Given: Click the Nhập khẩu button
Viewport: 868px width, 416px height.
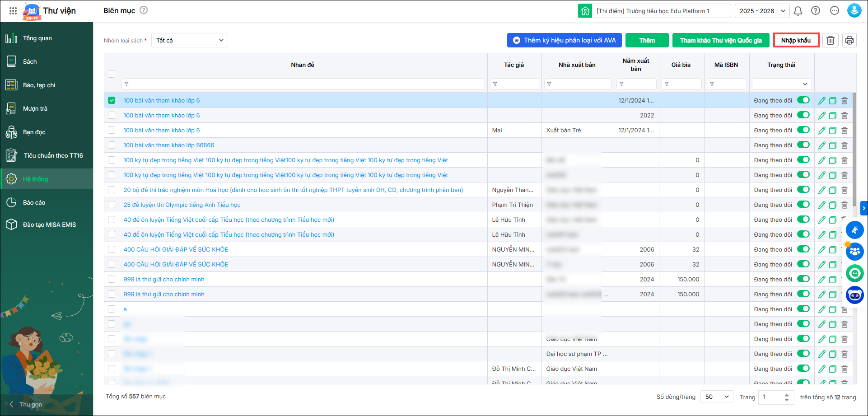Looking at the screenshot, I should [x=796, y=40].
